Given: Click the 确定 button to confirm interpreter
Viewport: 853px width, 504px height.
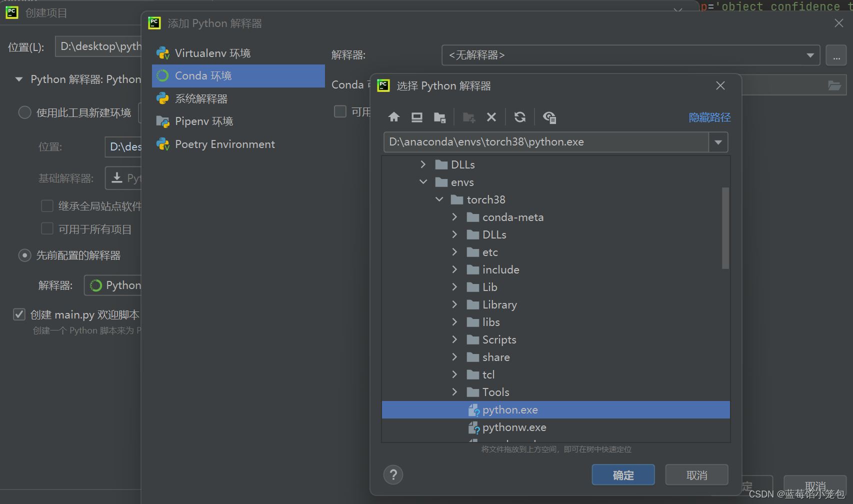Looking at the screenshot, I should point(622,474).
